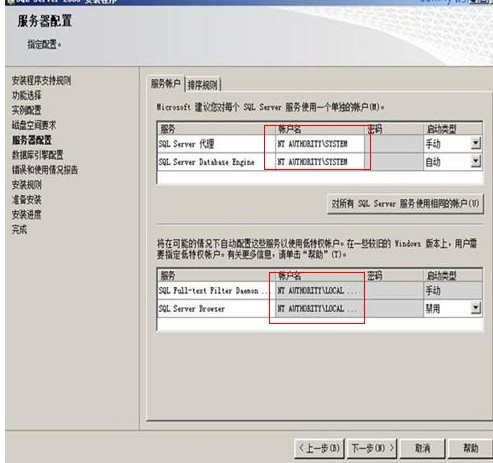Click 服务 column header in lower table
Image resolution: width=493 pixels, height=463 pixels.
coord(217,276)
